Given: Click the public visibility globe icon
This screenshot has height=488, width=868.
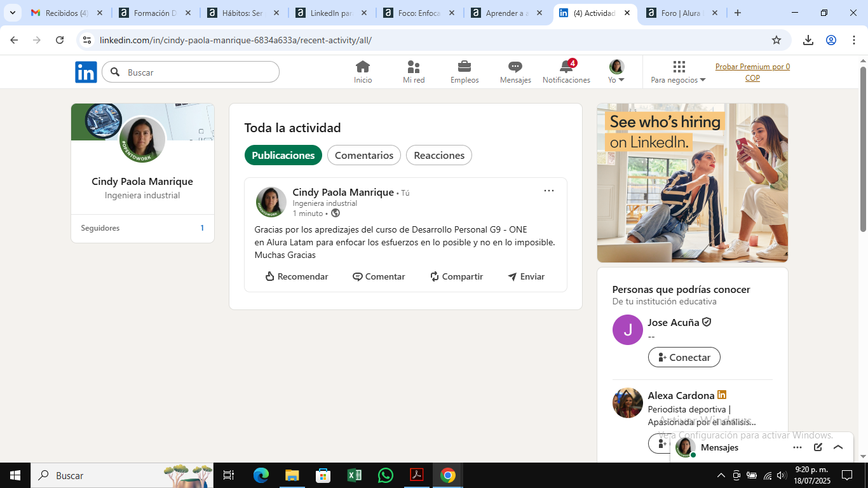Looking at the screenshot, I should point(336,213).
